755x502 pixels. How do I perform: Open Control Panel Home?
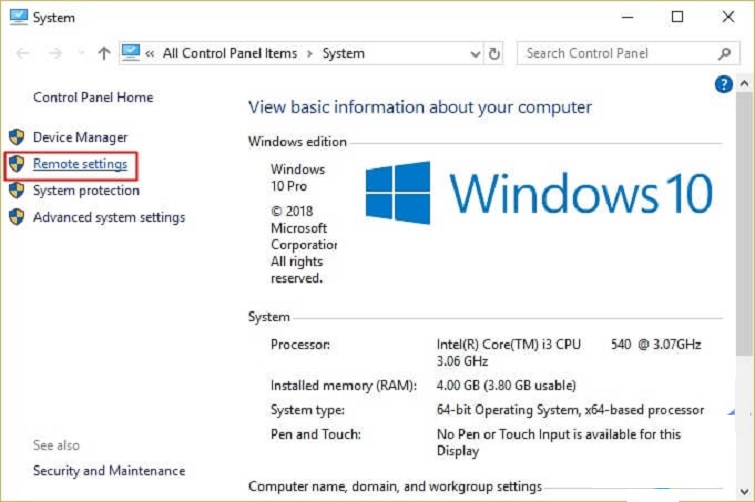(93, 97)
